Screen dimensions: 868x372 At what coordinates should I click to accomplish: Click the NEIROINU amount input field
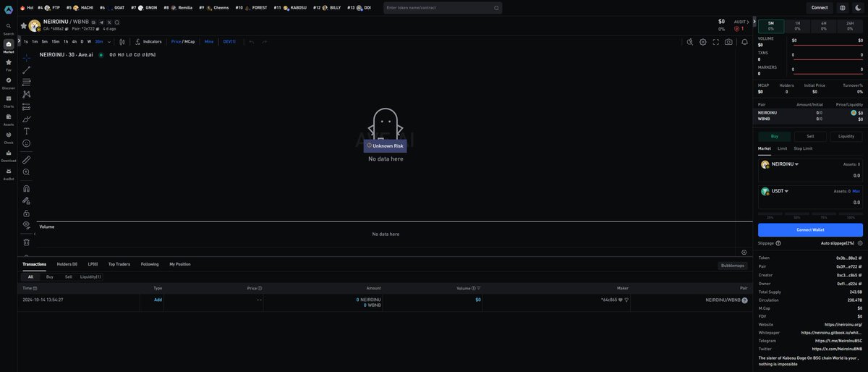click(x=810, y=175)
